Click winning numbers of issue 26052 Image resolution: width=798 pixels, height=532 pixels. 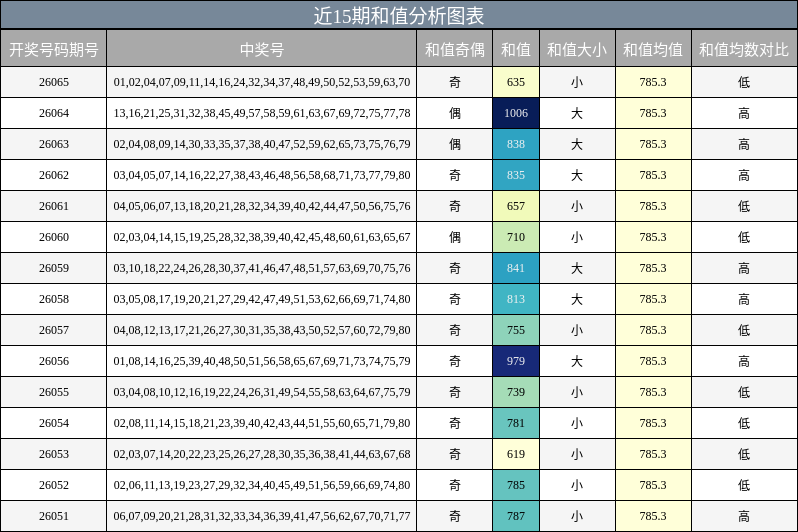pos(262,485)
